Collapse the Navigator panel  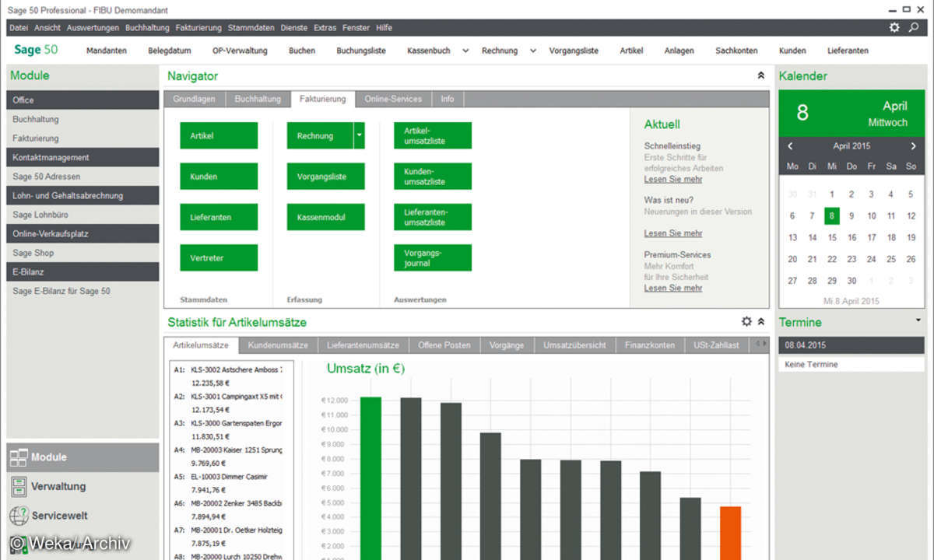pos(760,75)
